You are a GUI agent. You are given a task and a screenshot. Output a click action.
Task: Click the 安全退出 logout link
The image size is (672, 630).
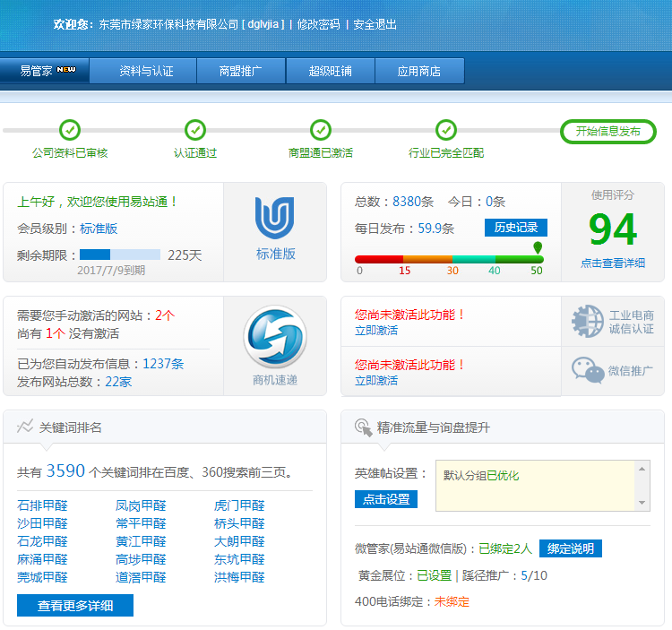click(375, 24)
